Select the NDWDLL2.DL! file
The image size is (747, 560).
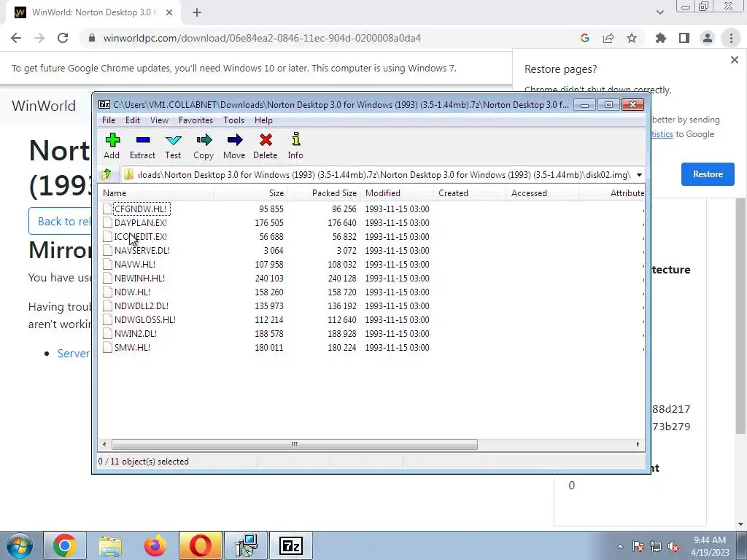(142, 306)
